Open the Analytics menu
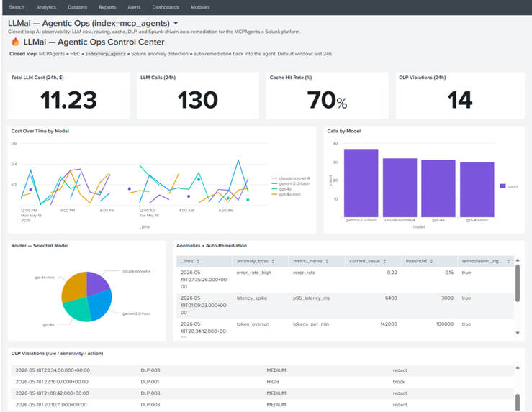 [x=46, y=7]
